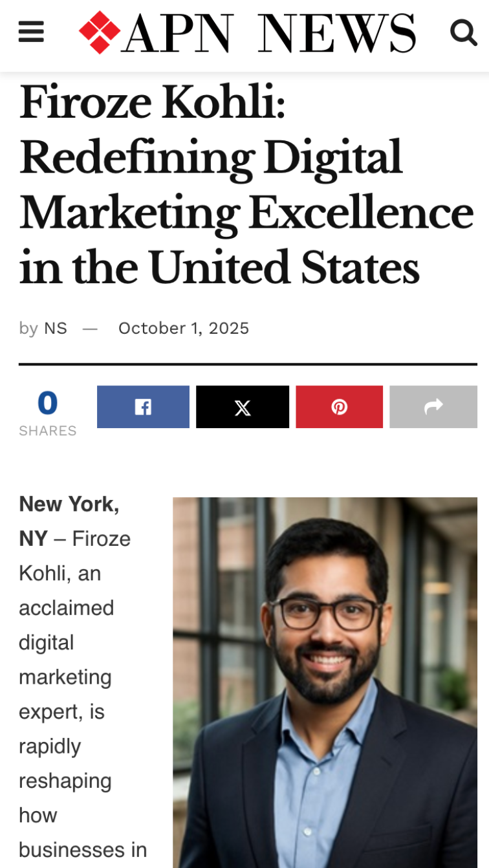
Task: Share the article on X
Action: tap(243, 407)
